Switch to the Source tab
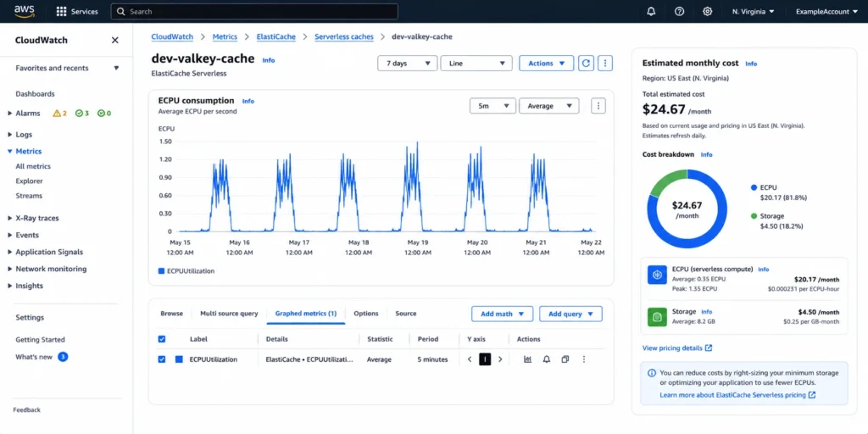This screenshot has height=434, width=868. point(406,314)
